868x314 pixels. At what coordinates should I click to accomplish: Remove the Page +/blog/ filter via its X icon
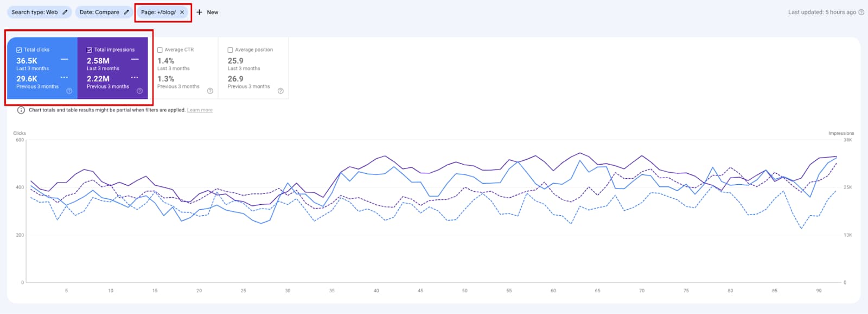click(182, 12)
